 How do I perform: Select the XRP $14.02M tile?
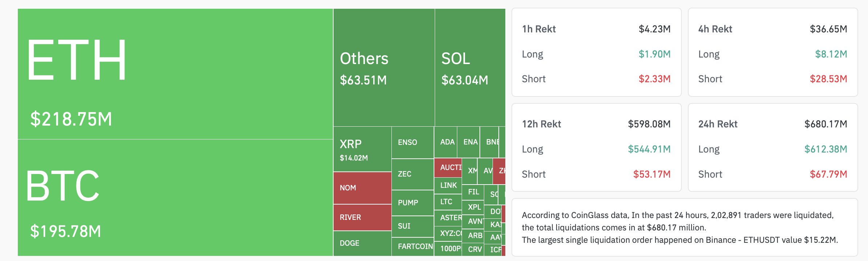pyautogui.click(x=362, y=149)
